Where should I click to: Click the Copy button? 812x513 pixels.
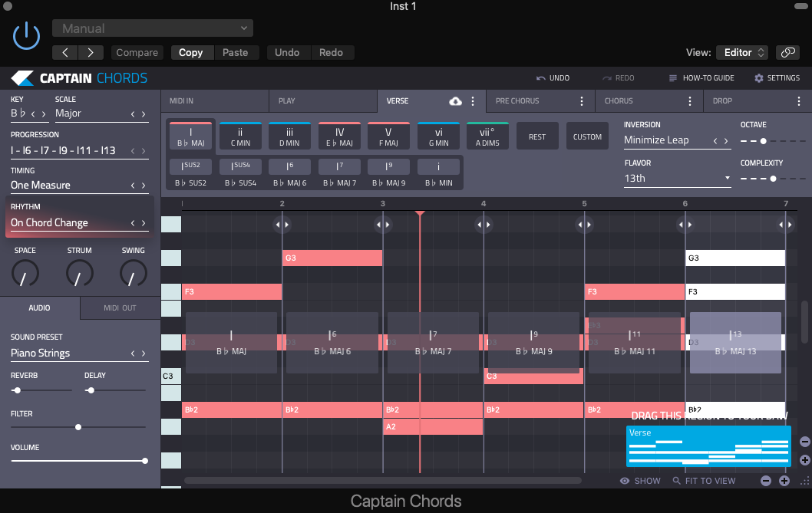pyautogui.click(x=190, y=52)
